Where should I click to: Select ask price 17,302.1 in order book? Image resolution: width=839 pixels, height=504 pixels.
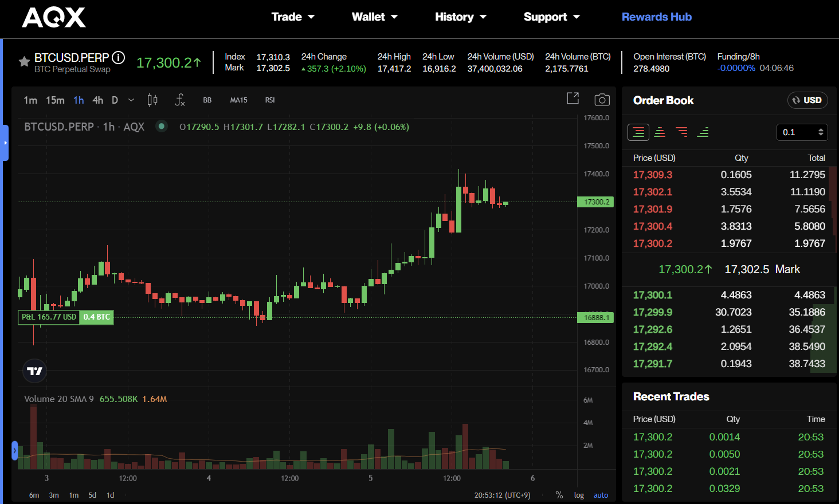coord(652,192)
